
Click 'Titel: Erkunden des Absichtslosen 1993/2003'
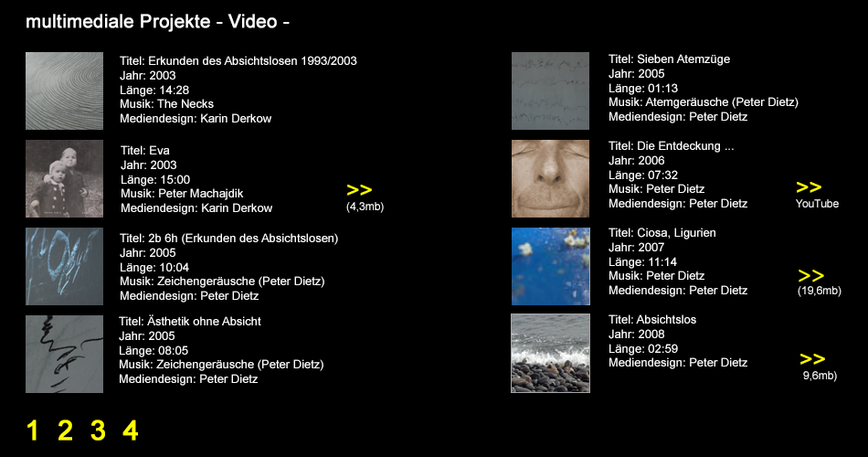tap(238, 61)
